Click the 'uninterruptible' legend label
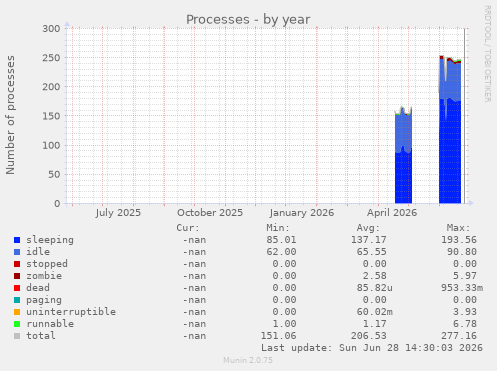This screenshot has width=497, height=371. (x=71, y=312)
